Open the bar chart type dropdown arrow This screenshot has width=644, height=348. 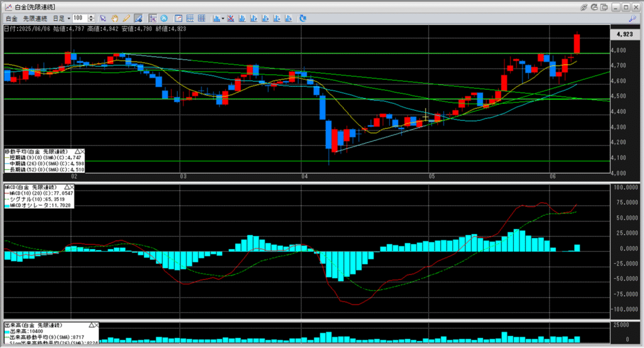(223, 18)
